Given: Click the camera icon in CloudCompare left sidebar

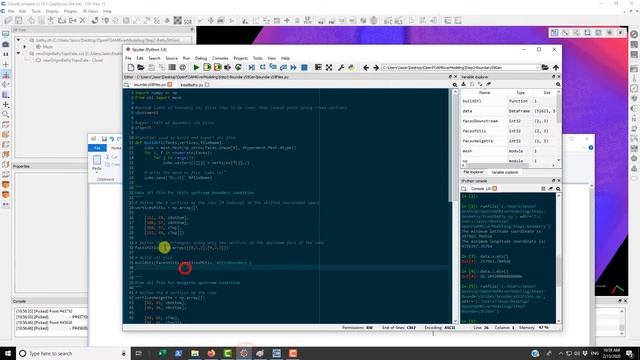Looking at the screenshot, I should pos(6,44).
